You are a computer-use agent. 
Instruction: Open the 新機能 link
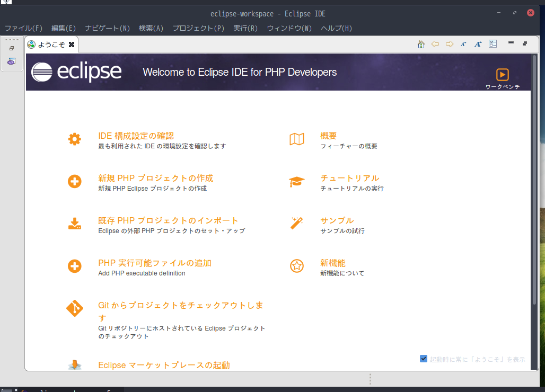333,263
